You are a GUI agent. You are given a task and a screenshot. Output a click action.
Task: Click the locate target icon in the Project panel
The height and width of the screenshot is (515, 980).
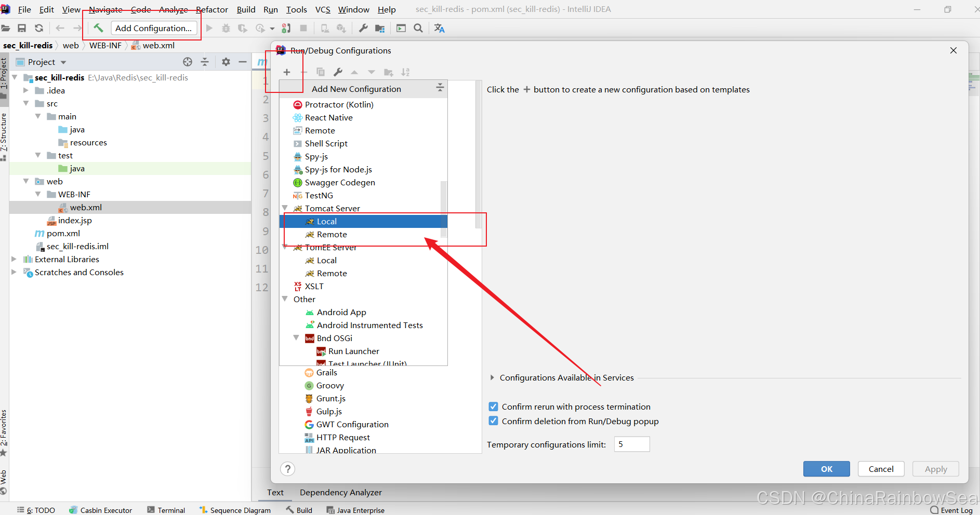click(188, 62)
